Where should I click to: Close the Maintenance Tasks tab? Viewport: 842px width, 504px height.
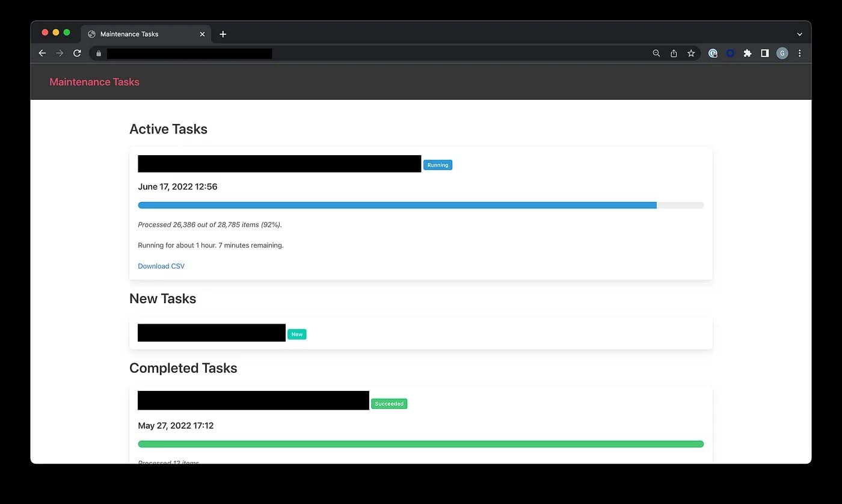[x=202, y=34]
